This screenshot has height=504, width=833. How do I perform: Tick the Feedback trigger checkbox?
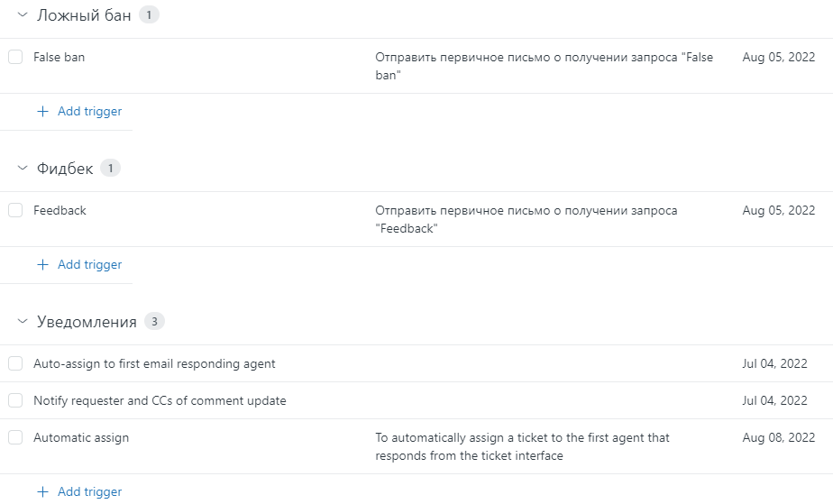coord(15,211)
